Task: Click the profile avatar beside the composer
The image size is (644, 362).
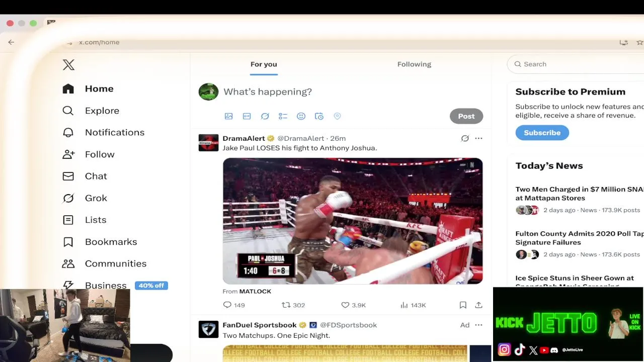Action: (208, 92)
